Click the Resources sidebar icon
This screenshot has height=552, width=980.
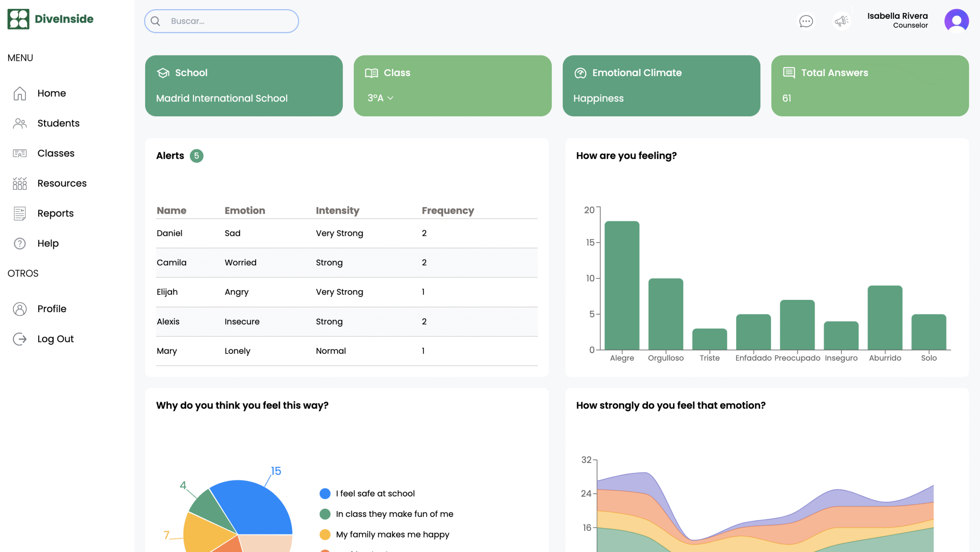20,183
